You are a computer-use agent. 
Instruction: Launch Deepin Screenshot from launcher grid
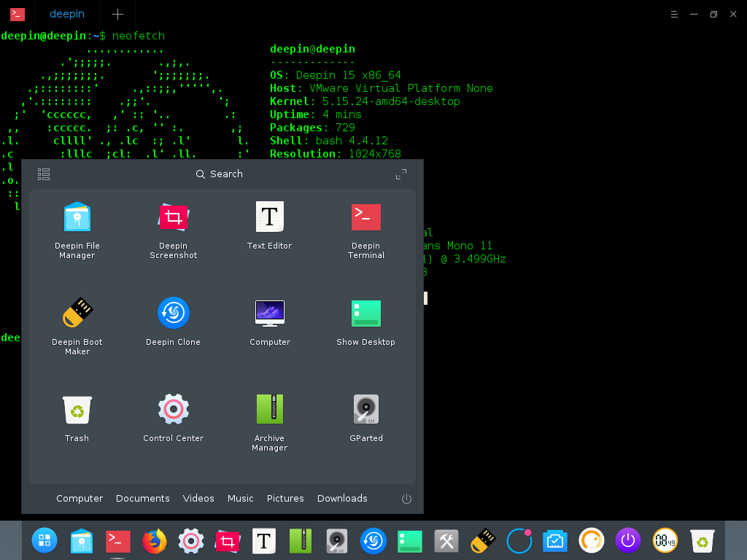(x=174, y=230)
